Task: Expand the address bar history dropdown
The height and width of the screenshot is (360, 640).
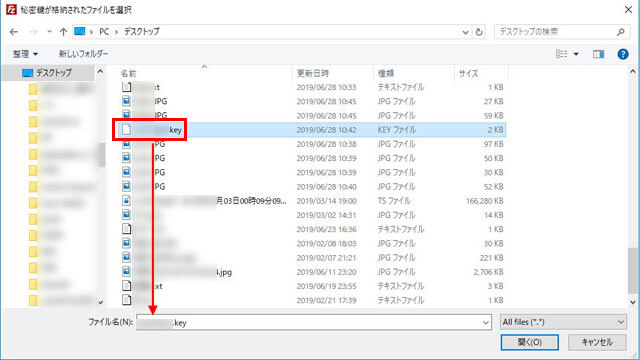Action: (x=465, y=32)
